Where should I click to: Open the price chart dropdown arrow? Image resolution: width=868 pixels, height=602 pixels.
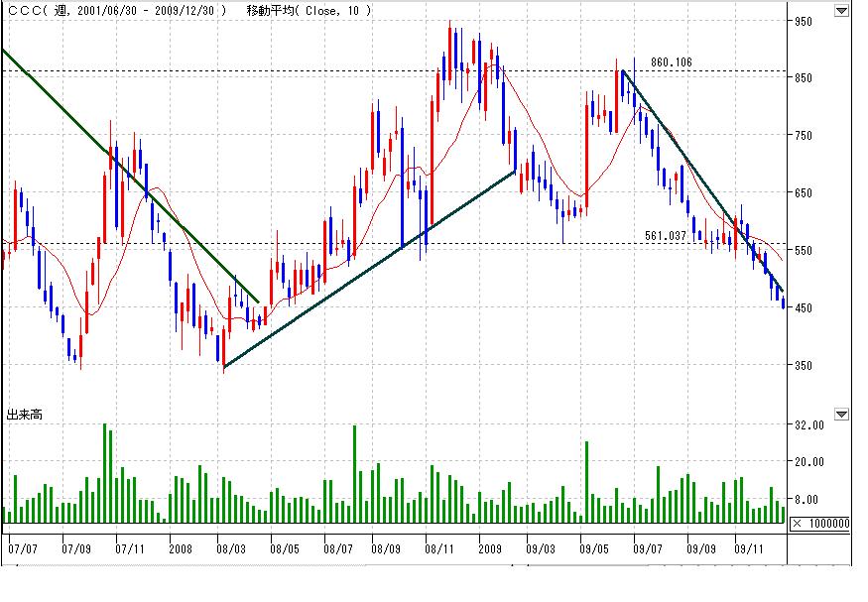[841, 11]
